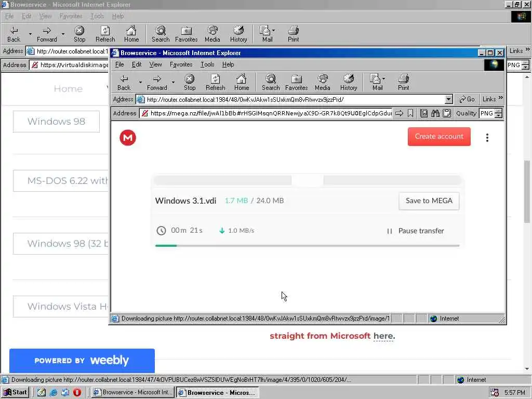Open File menu in the front window

click(x=119, y=64)
